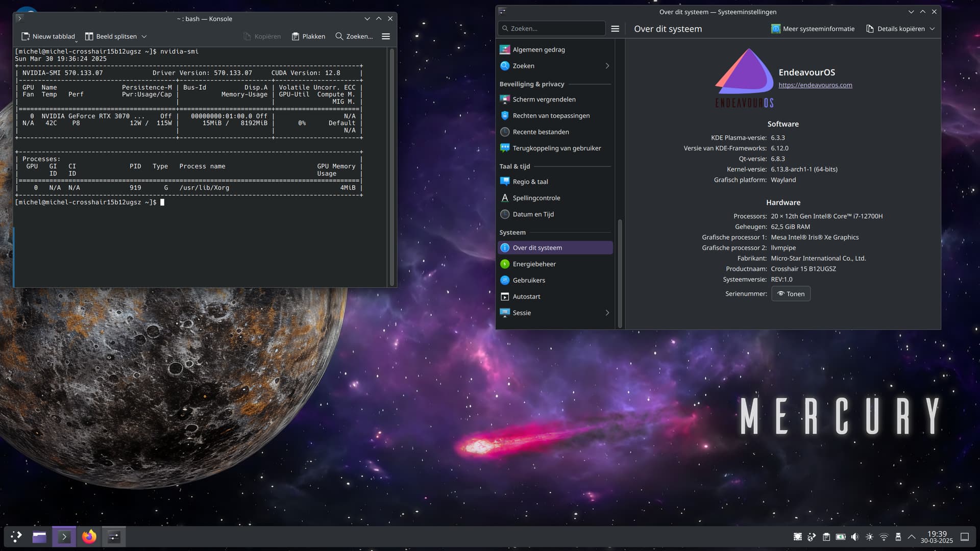Click the clock showing 19:39
This screenshot has height=551, width=980.
(937, 537)
